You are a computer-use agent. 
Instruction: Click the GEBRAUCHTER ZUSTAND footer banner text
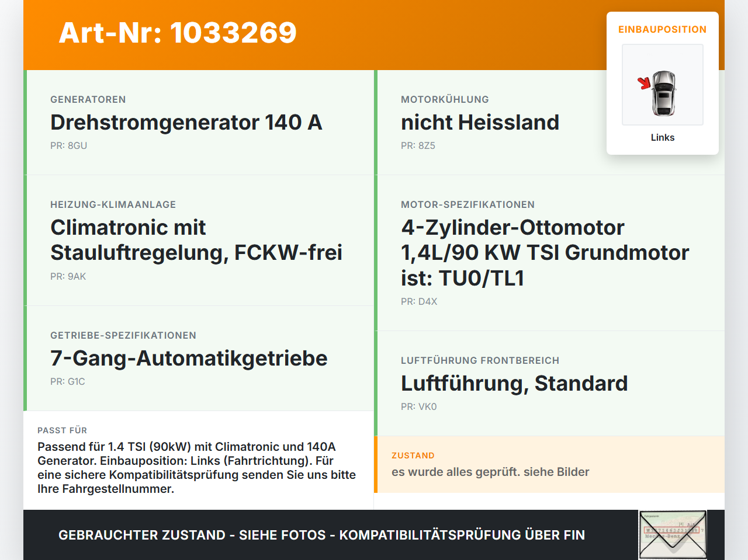[321, 535]
